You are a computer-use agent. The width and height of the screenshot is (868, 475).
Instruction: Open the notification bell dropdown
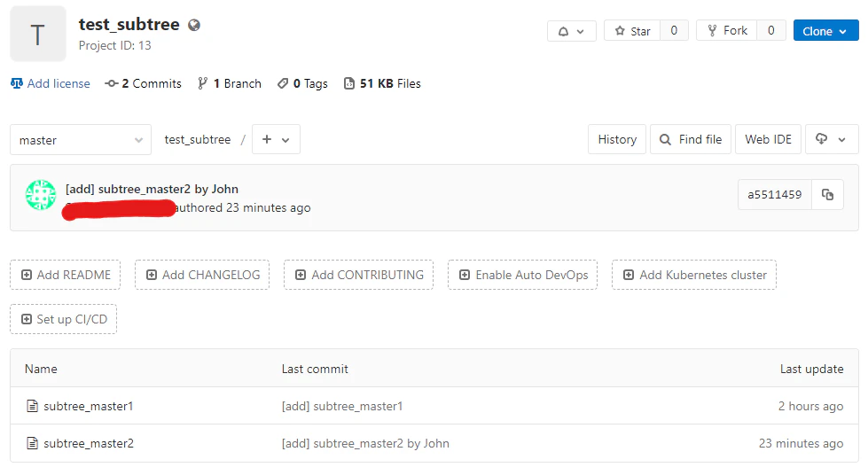[571, 31]
